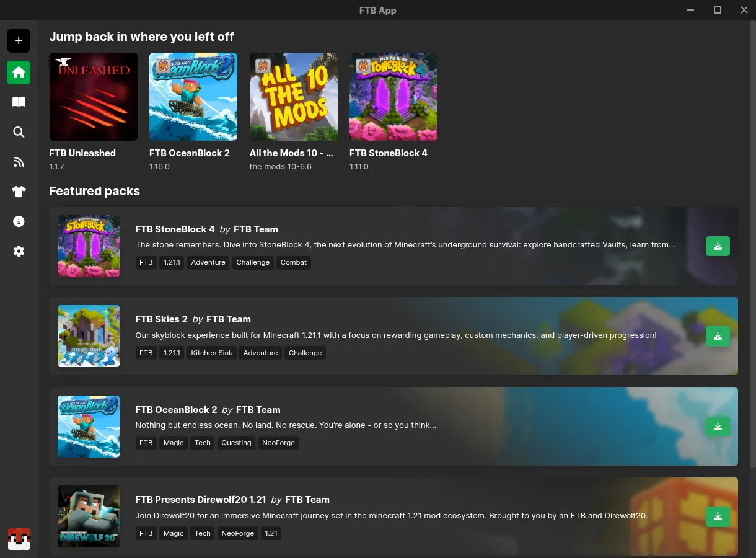Launch the recent FTB StoneBlock 4 thumbnail

coord(393,97)
